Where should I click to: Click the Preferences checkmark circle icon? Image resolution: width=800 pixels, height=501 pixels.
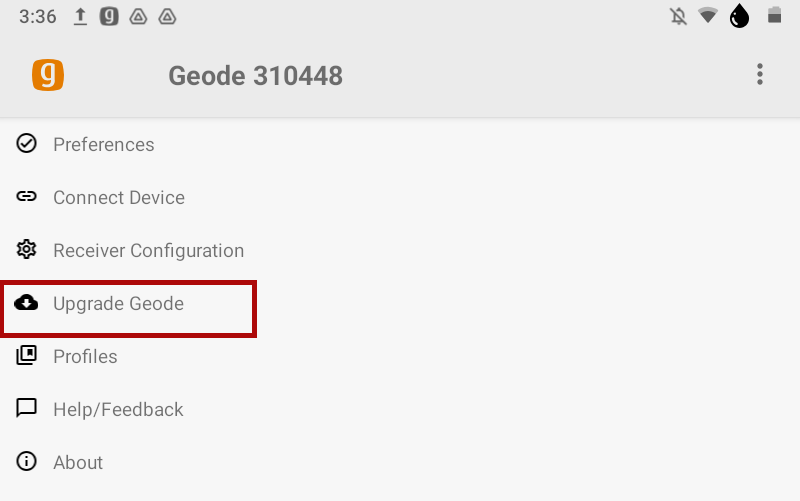pos(27,144)
